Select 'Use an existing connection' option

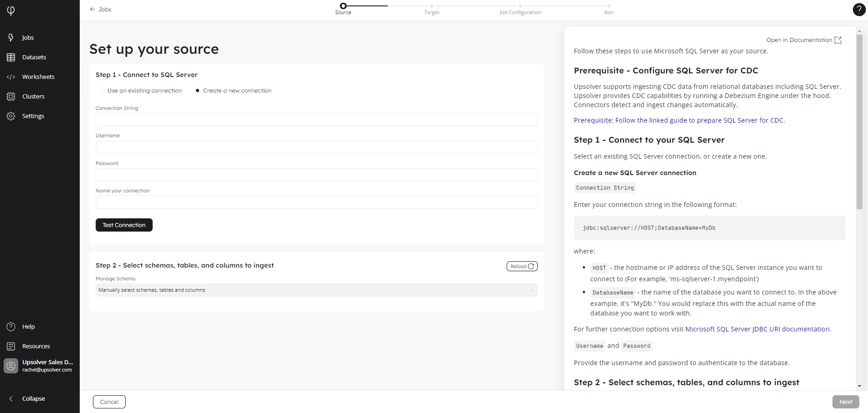click(102, 91)
